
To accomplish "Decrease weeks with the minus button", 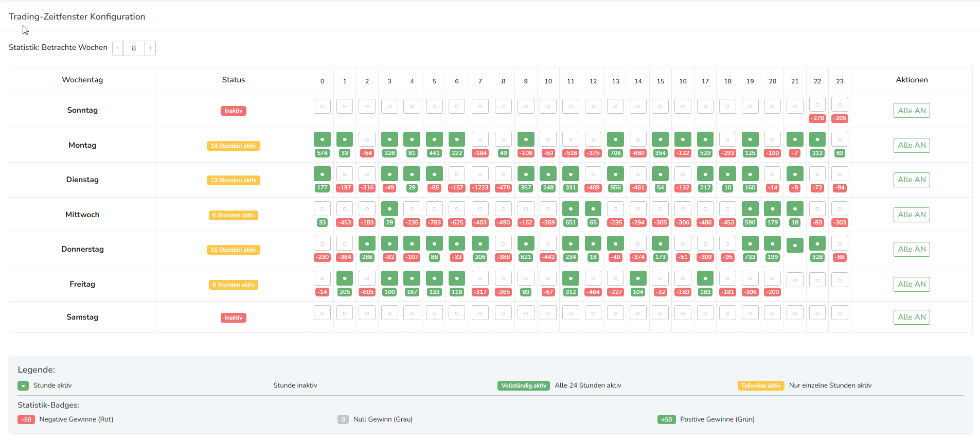I will (x=118, y=48).
